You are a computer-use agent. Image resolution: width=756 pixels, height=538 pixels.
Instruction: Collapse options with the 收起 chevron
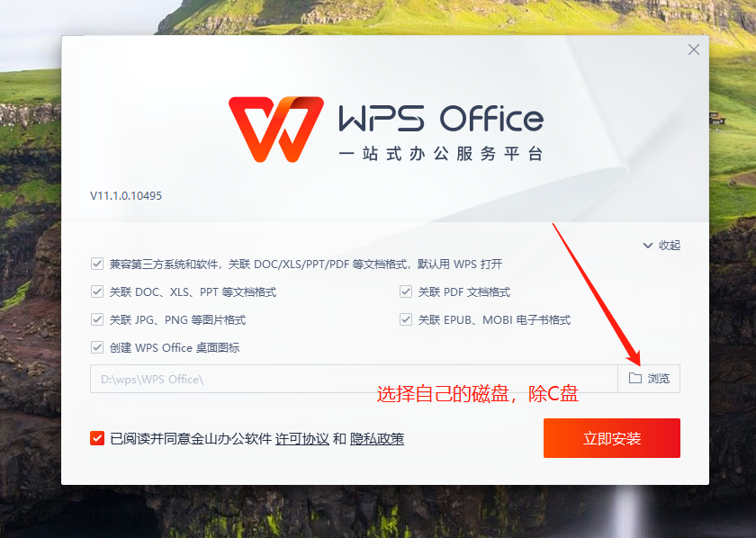click(x=648, y=246)
